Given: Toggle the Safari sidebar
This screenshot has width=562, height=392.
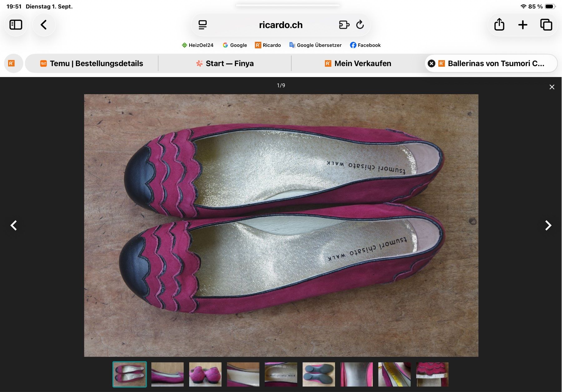Looking at the screenshot, I should pyautogui.click(x=16, y=25).
